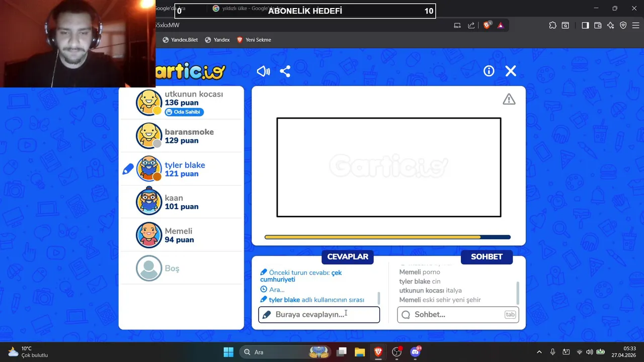
Task: Open File Explorer from taskbar
Action: (360, 352)
